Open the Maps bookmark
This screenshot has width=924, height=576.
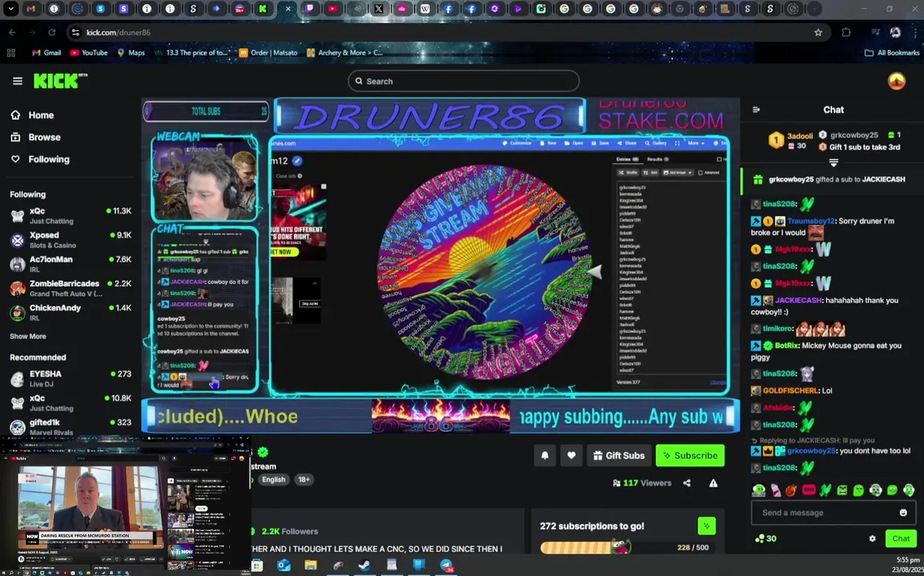[131, 53]
